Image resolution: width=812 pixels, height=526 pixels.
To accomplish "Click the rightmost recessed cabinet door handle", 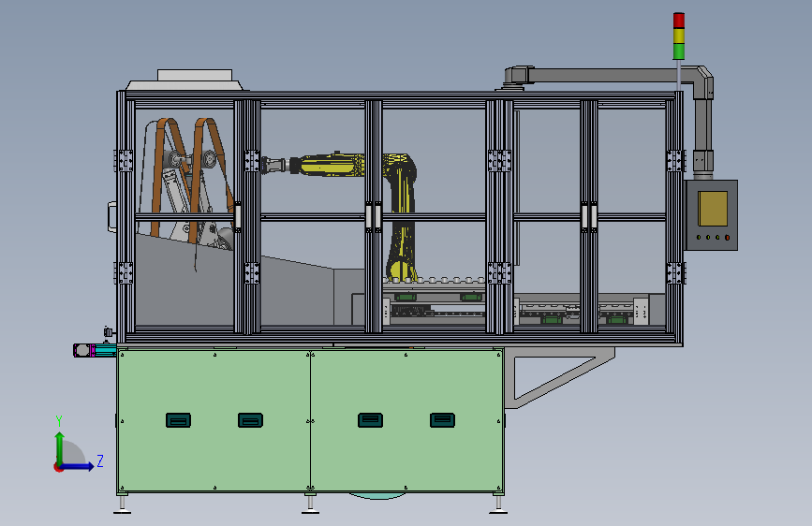I will (x=442, y=420).
